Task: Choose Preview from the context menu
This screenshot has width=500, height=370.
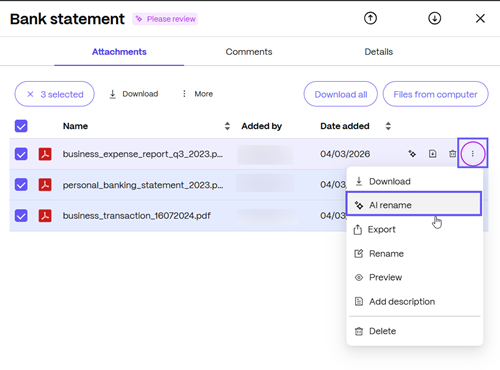Action: [x=414, y=277]
